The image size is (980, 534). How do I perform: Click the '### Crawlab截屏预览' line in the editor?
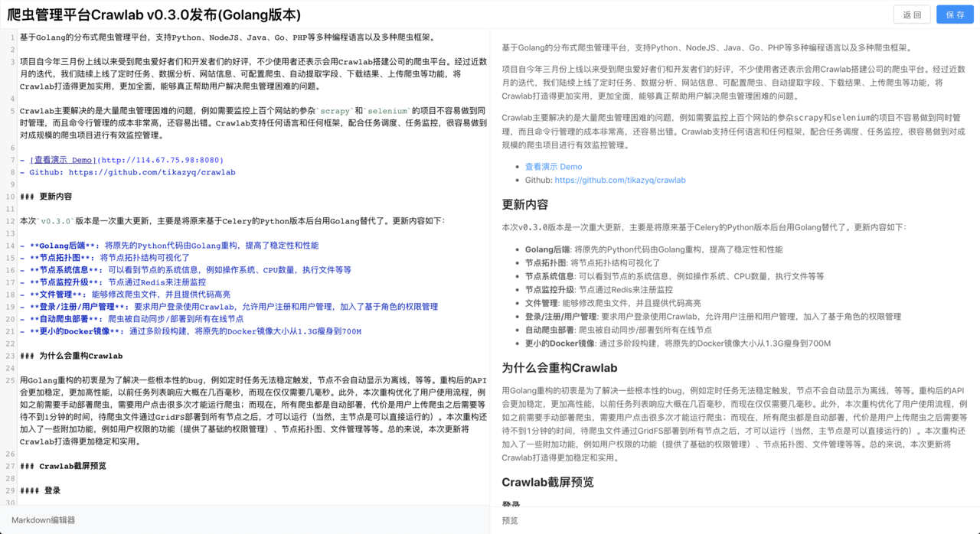coord(63,466)
